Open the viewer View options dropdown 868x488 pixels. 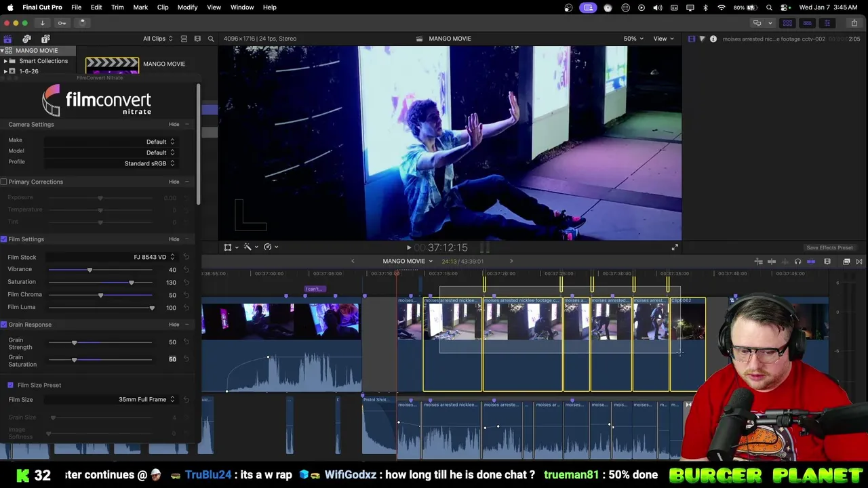(663, 39)
